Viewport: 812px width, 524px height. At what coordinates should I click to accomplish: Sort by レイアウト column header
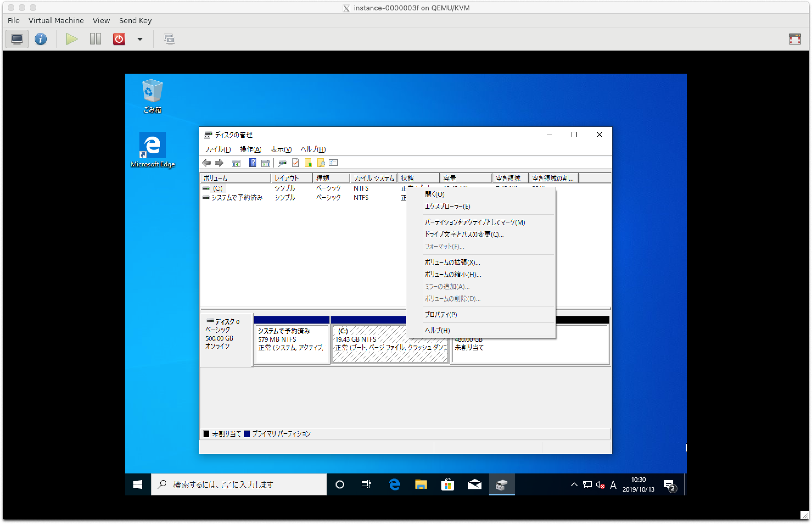pos(292,178)
